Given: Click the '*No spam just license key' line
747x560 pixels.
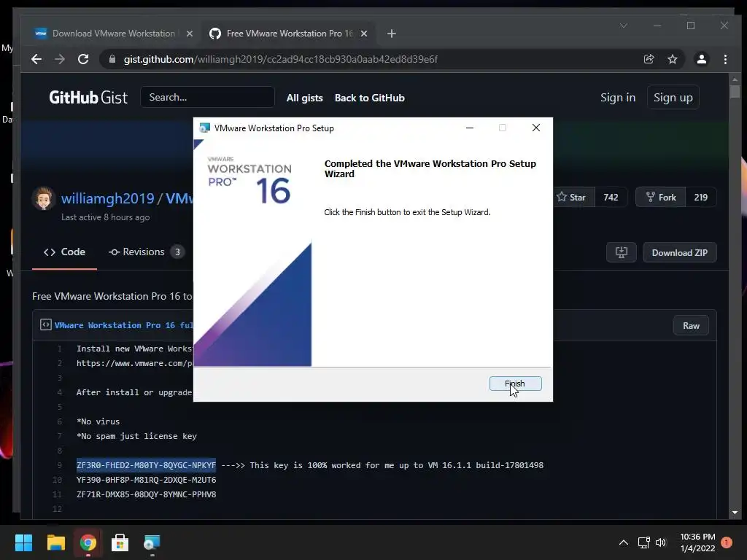Looking at the screenshot, I should pos(136,436).
